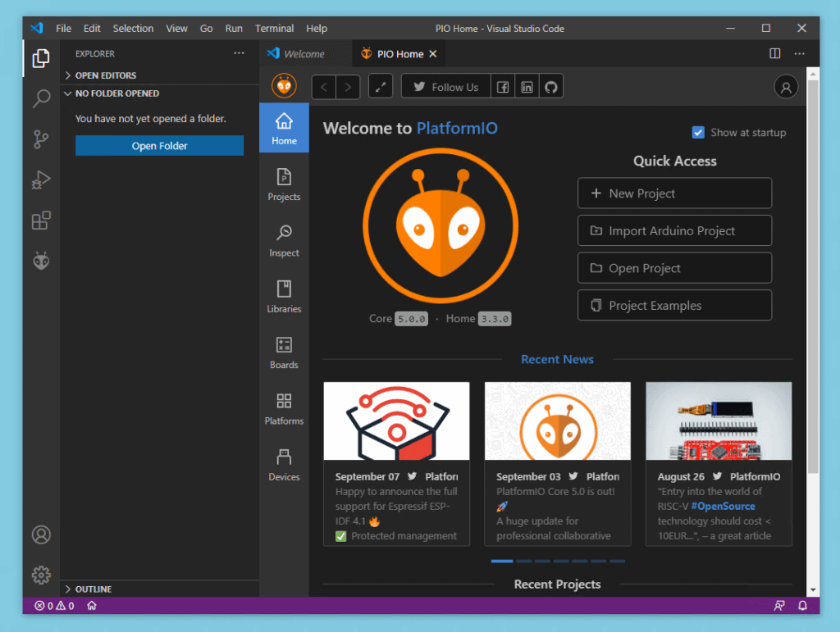
Task: Open Platforms section in PIO sidebar
Action: click(x=284, y=408)
